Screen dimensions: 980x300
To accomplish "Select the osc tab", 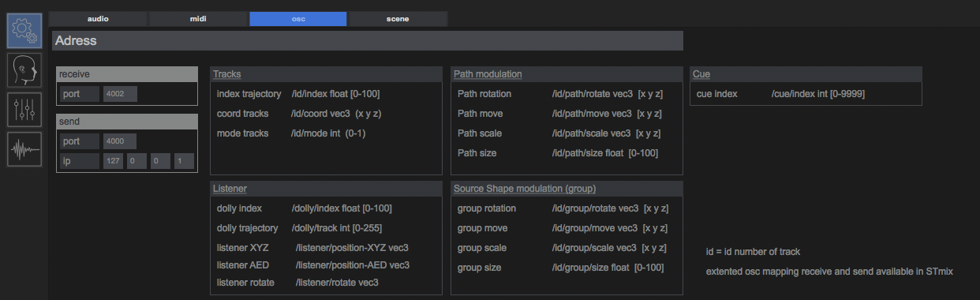I will point(298,18).
